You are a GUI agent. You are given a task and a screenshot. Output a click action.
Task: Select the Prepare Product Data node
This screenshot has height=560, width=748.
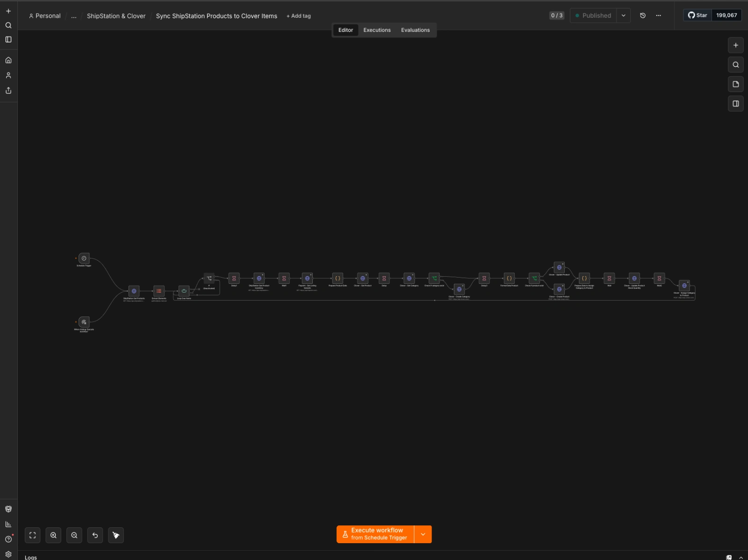[x=338, y=279]
